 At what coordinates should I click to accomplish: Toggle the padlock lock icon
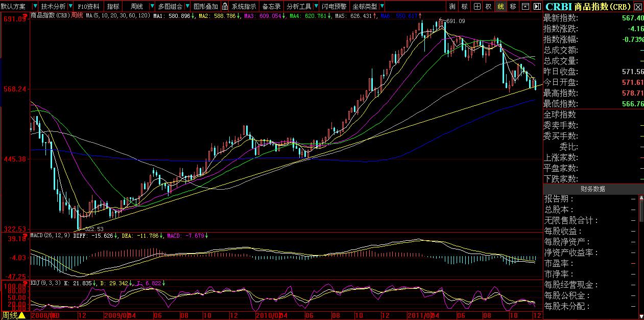tap(225, 7)
